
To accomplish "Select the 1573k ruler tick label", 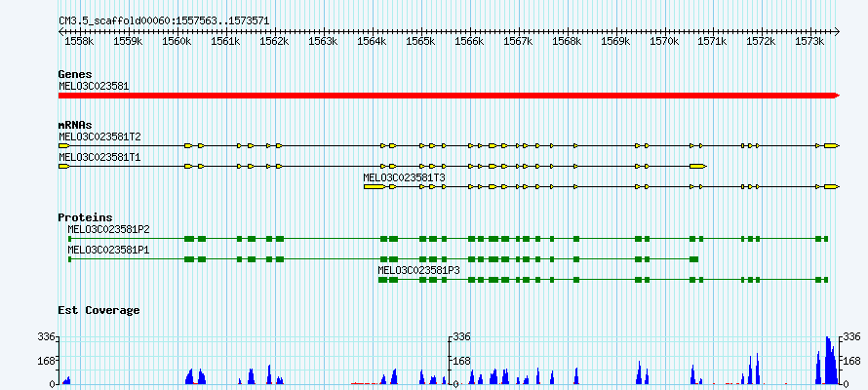I will pos(810,42).
